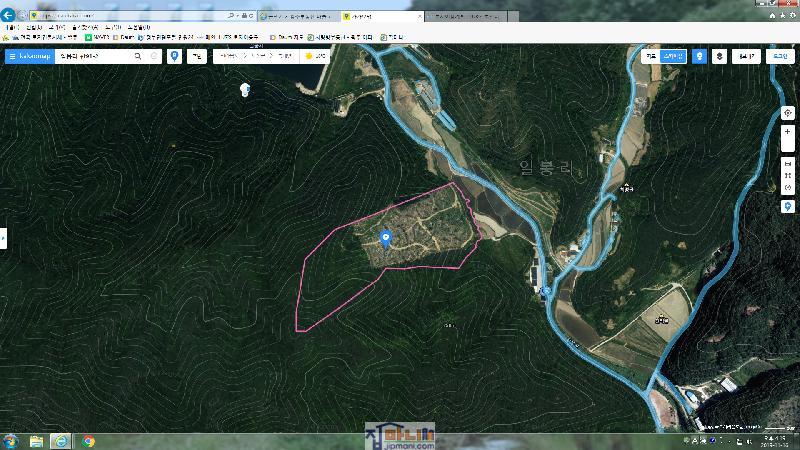Expand the left side panel arrow
Screen dimensions: 800x450
coord(3,238)
